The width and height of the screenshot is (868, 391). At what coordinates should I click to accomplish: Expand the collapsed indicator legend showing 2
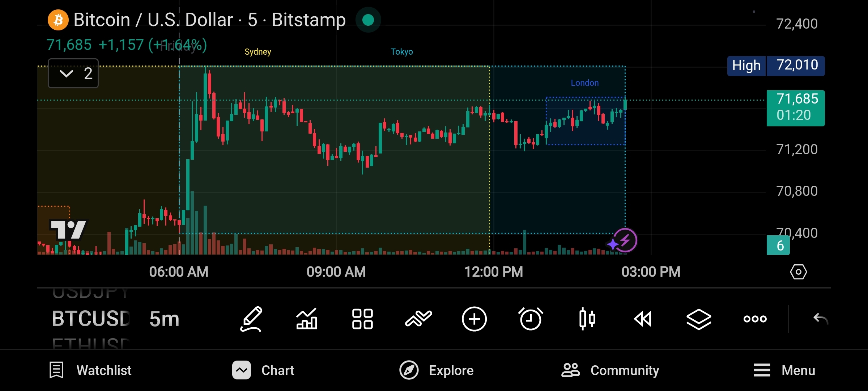point(73,73)
